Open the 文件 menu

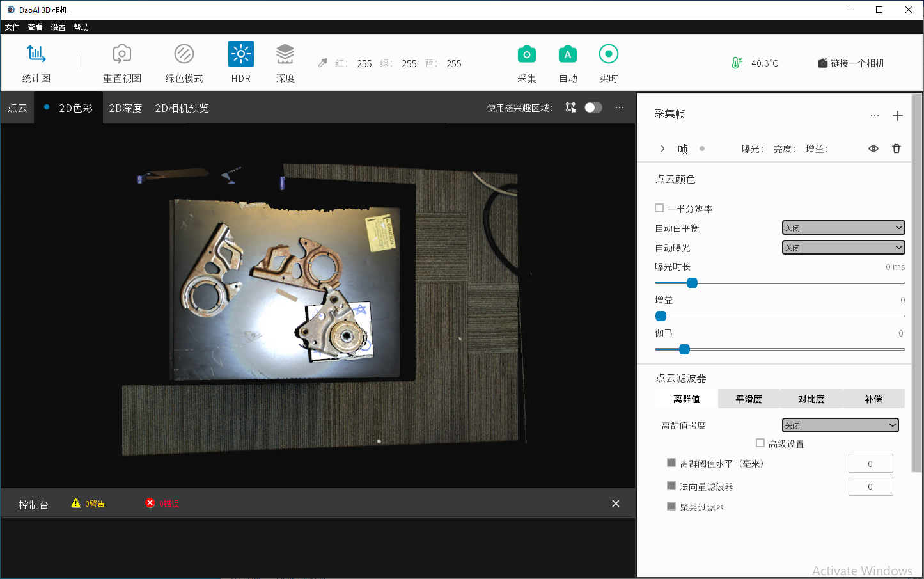12,27
